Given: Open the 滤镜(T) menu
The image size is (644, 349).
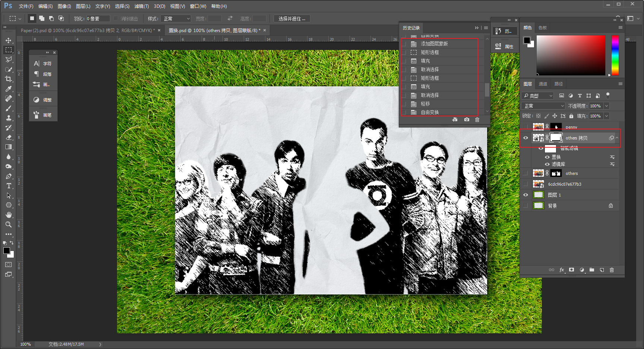Looking at the screenshot, I should pyautogui.click(x=142, y=6).
